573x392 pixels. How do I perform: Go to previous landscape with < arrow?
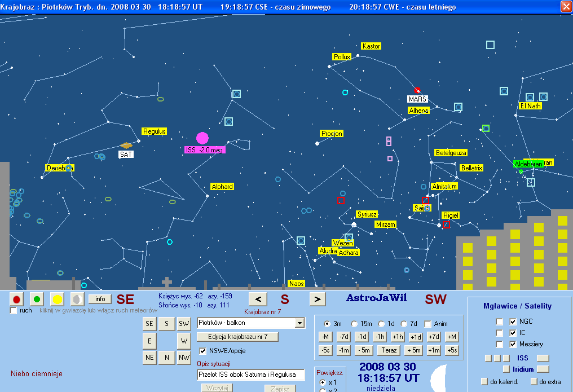(258, 299)
